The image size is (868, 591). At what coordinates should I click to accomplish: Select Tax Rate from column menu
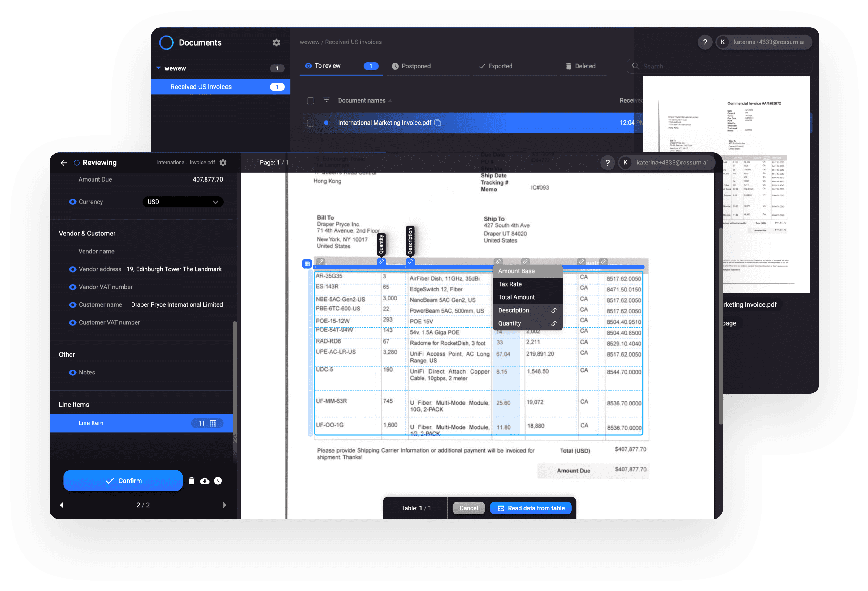(527, 284)
